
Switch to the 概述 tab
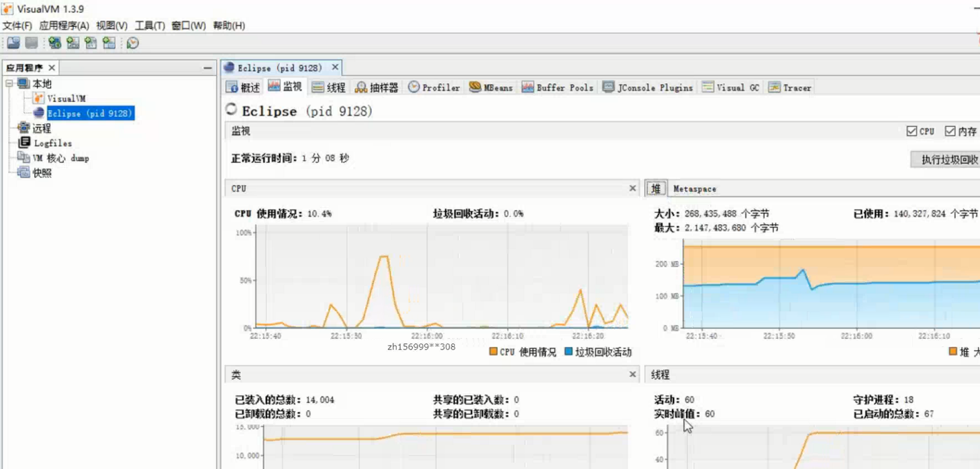[243, 87]
